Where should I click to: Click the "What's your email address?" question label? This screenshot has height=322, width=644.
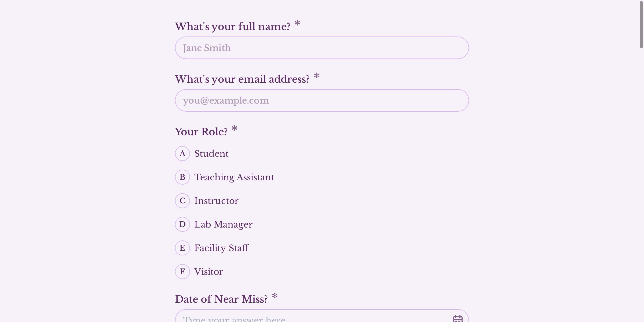pyautogui.click(x=242, y=79)
